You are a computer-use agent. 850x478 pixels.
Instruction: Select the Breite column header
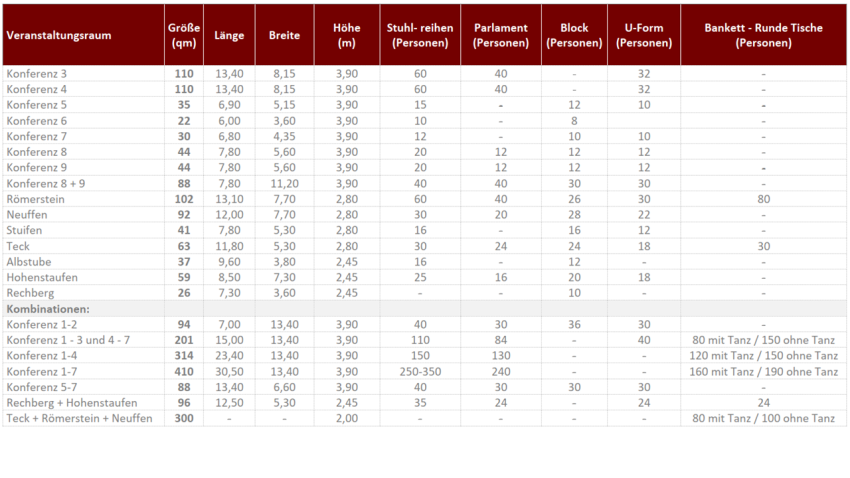[284, 36]
